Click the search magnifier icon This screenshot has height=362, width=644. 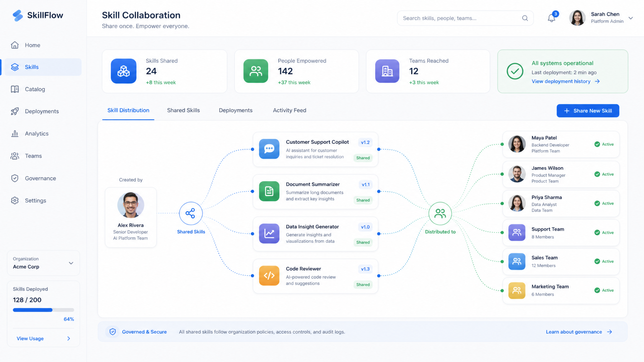(525, 18)
